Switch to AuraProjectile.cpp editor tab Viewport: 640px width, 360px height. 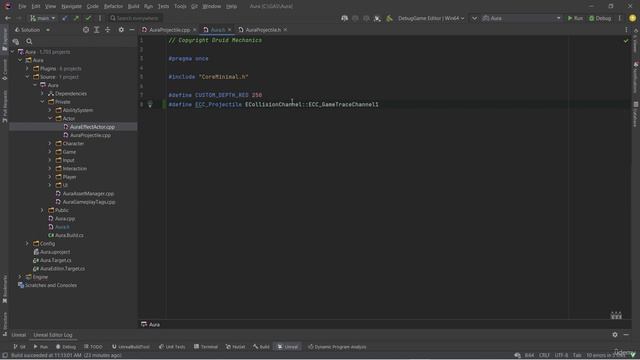[169, 30]
